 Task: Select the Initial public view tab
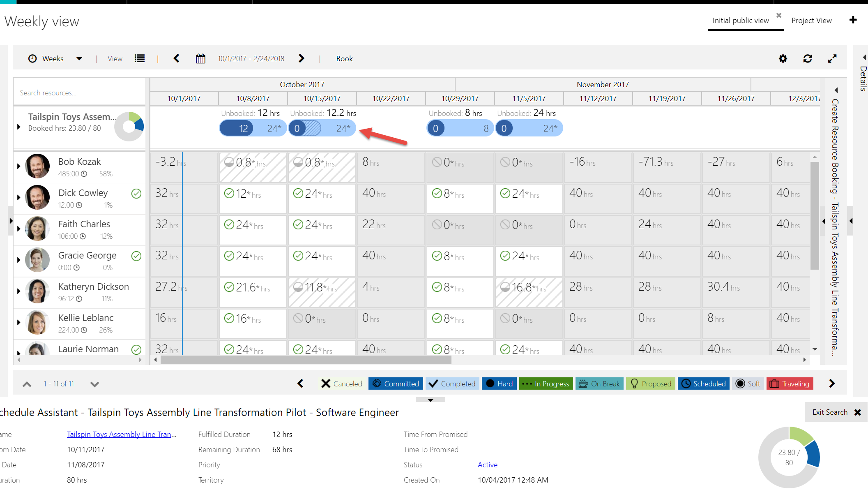pyautogui.click(x=740, y=21)
